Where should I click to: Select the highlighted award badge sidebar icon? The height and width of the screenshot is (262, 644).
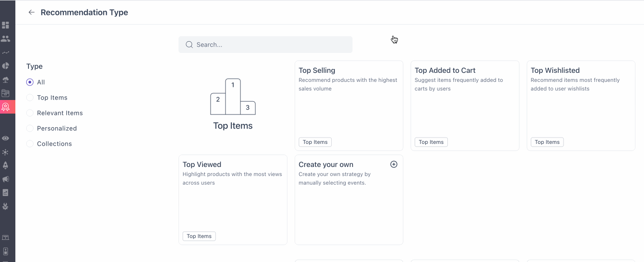click(5, 107)
